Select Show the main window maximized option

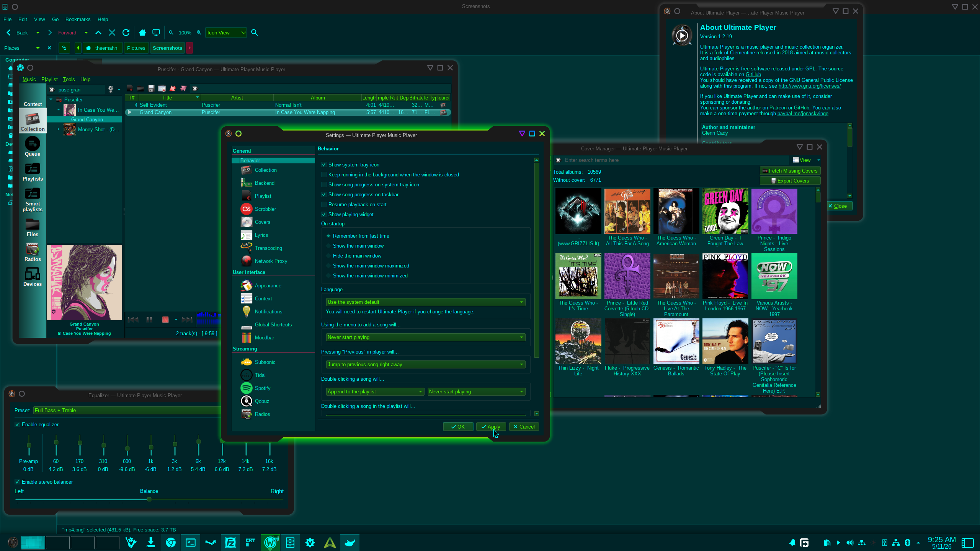pyautogui.click(x=328, y=266)
